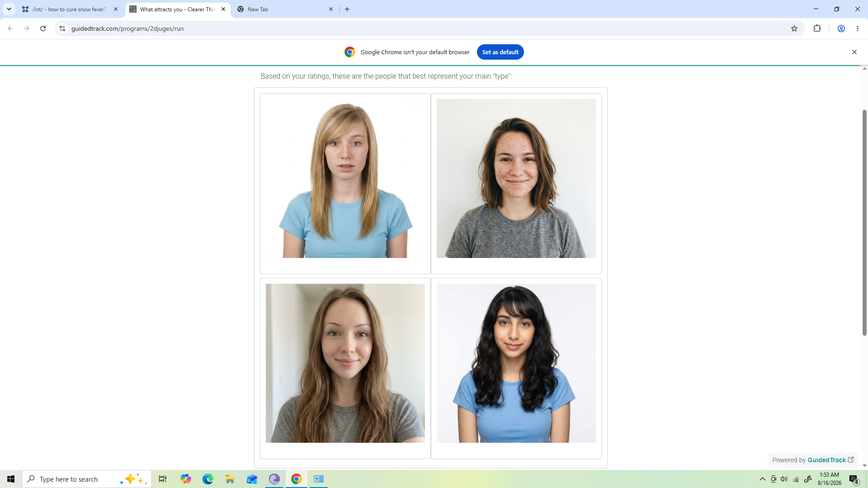
Task: Go back to the previous page
Action: (x=10, y=28)
